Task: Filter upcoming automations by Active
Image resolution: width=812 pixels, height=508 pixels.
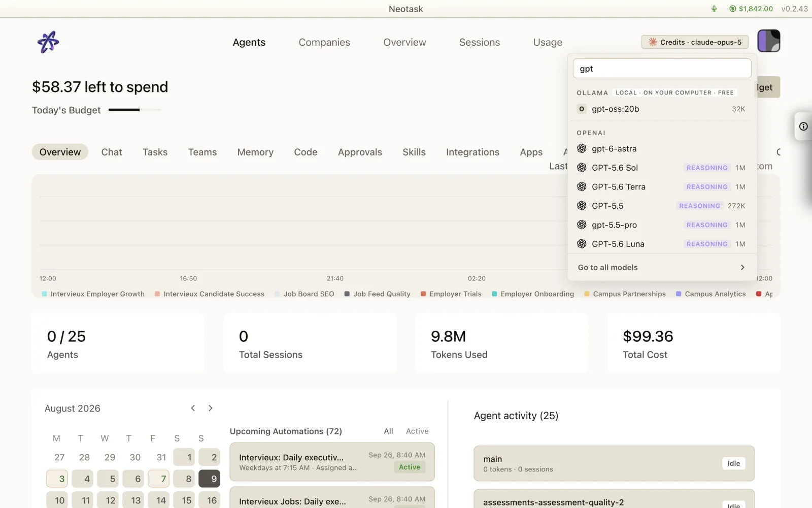Action: click(417, 431)
